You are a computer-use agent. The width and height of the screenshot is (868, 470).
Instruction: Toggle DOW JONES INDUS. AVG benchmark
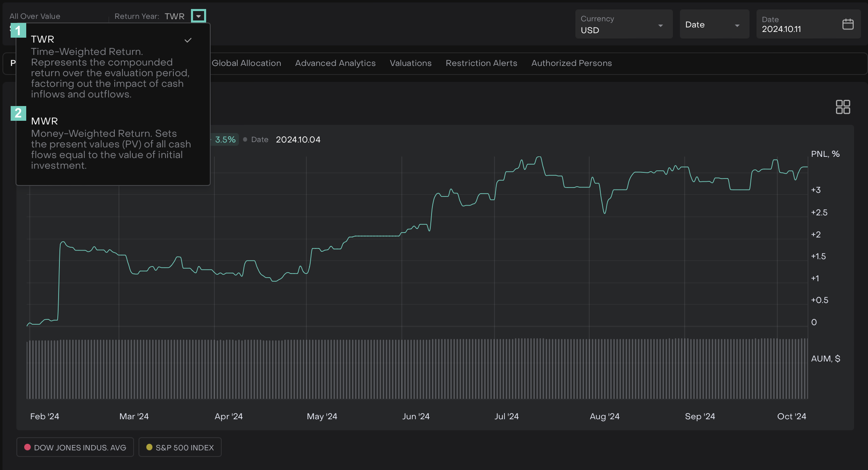75,447
